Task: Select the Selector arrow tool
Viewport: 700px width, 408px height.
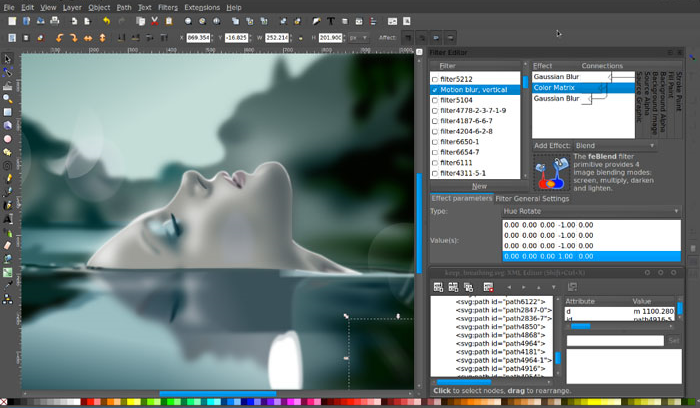Action: [7, 59]
